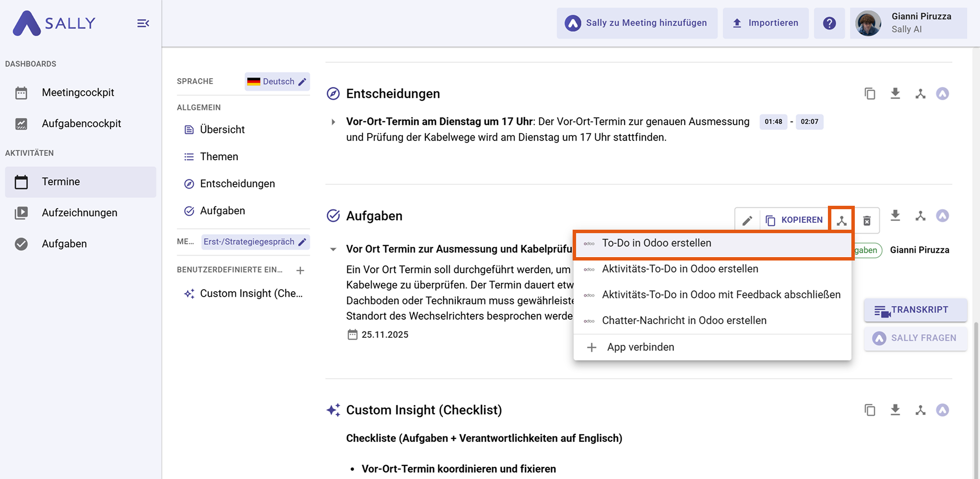Add a custom insight with plus icon
This screenshot has width=980, height=479.
point(300,270)
